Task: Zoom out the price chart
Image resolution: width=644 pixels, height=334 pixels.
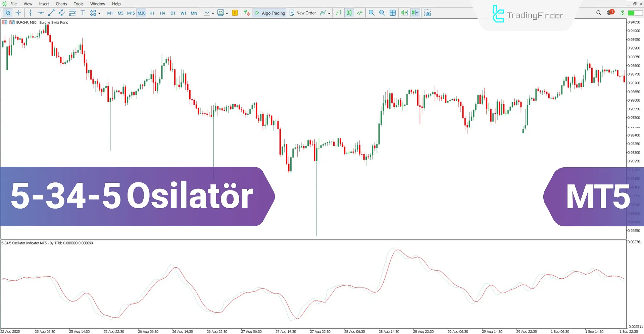Action: click(382, 13)
